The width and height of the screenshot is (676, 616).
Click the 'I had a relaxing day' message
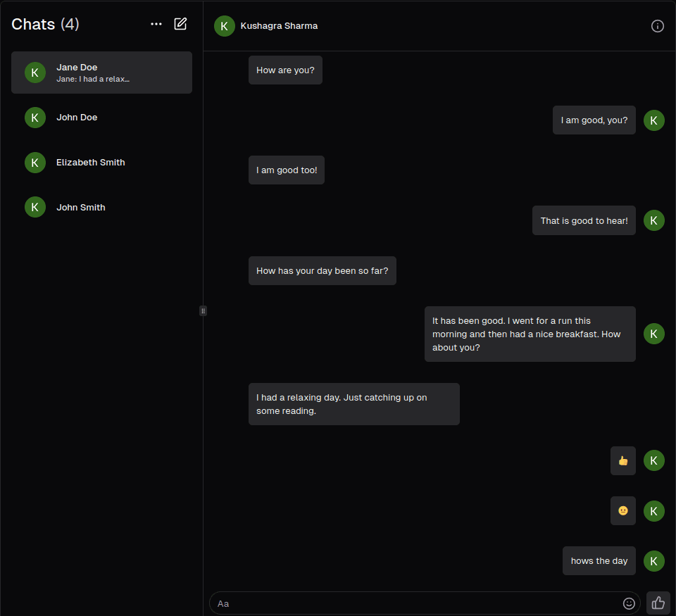click(x=353, y=404)
